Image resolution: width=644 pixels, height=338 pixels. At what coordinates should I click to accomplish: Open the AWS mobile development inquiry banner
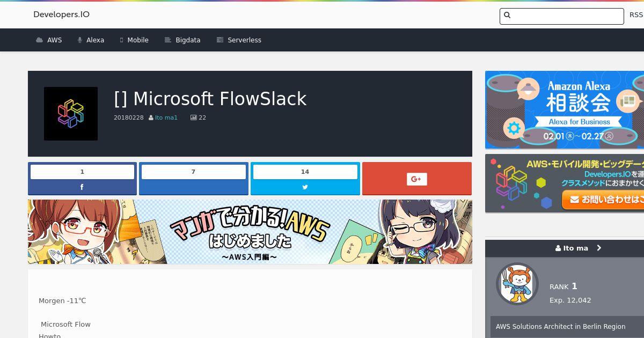565,183
